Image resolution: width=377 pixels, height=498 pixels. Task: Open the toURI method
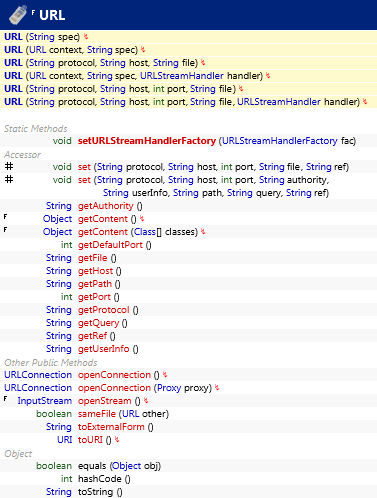(x=90, y=440)
